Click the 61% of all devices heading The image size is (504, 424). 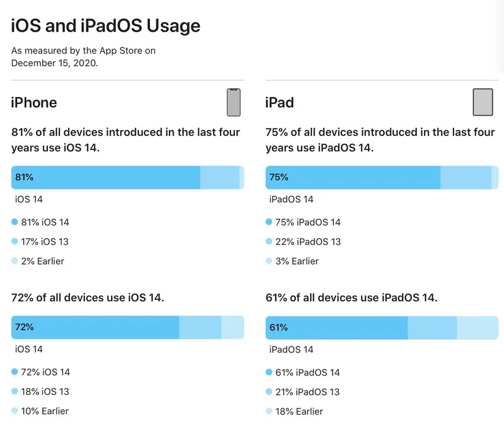point(352,297)
